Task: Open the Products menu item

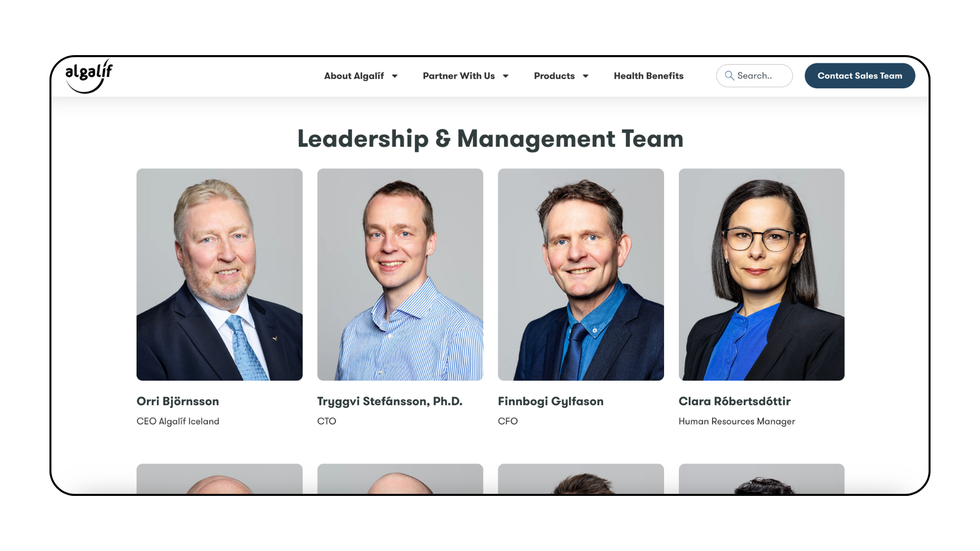Action: (554, 76)
